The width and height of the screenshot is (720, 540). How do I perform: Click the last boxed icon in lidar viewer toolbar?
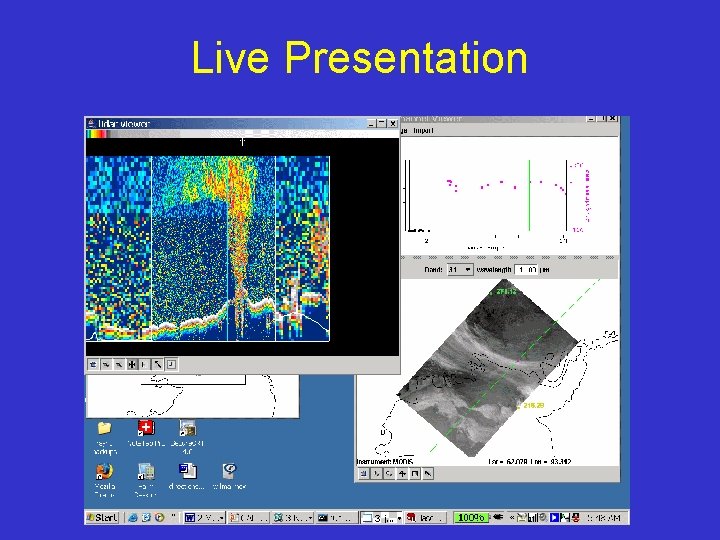(x=171, y=364)
